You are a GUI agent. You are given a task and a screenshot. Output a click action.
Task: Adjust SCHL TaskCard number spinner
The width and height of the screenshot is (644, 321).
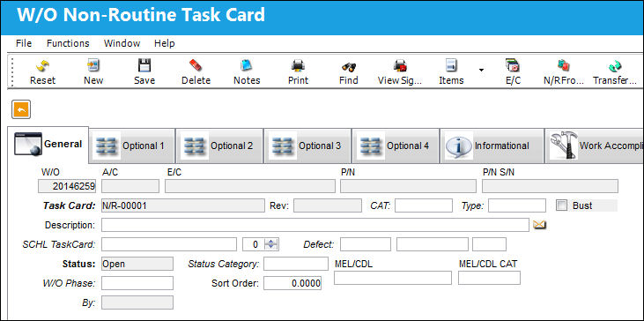[x=271, y=244]
